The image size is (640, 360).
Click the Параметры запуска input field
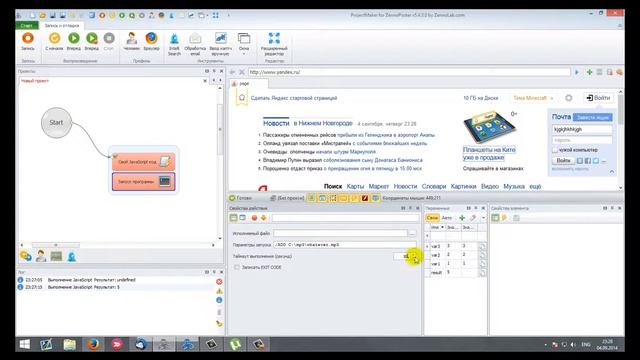pos(345,245)
